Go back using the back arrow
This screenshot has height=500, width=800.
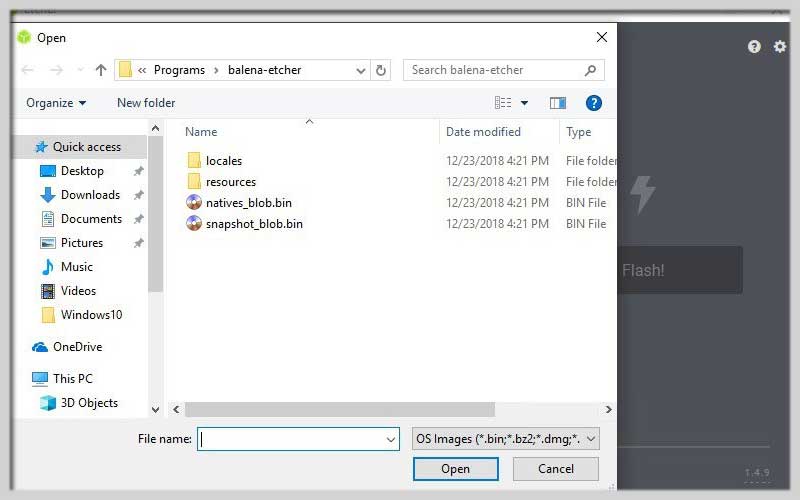pyautogui.click(x=28, y=70)
